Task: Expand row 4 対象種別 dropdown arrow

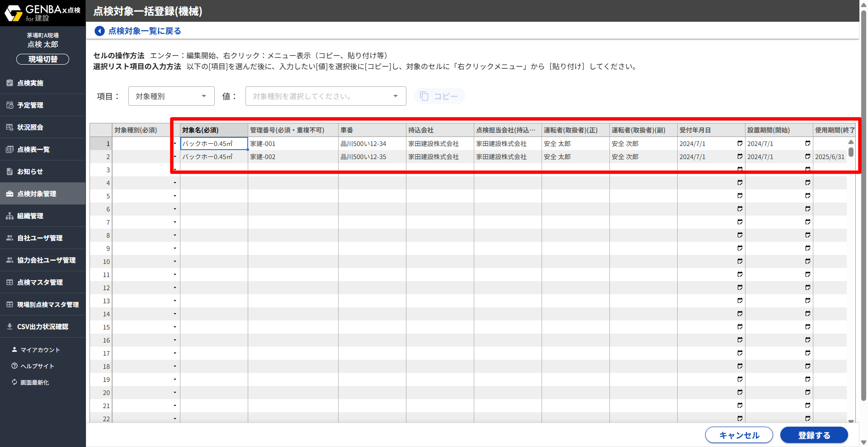Action: tap(175, 183)
